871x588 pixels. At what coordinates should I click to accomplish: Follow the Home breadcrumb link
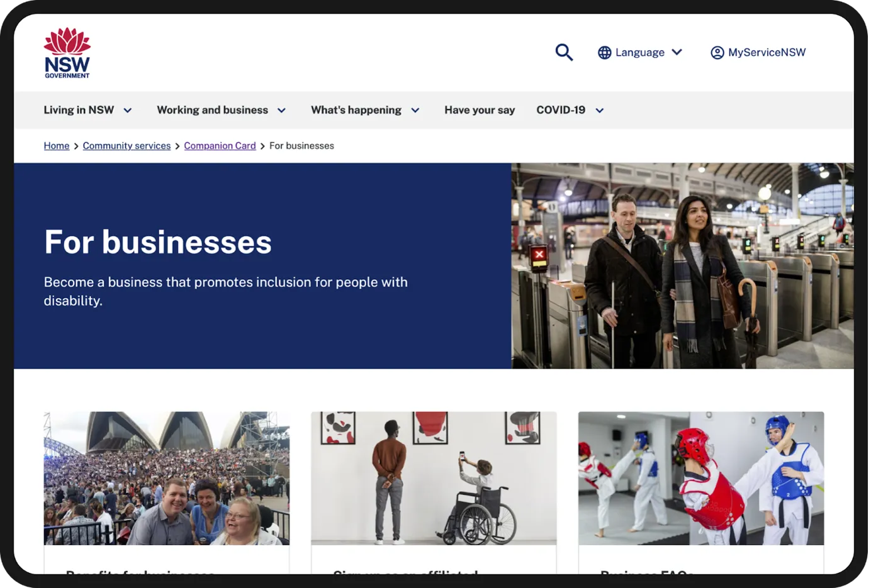[56, 145]
